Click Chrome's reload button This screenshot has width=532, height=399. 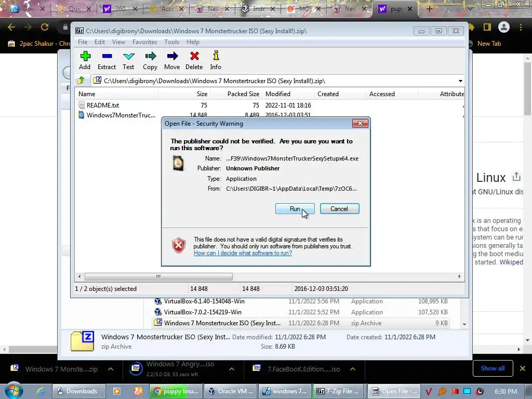[x=45, y=27]
